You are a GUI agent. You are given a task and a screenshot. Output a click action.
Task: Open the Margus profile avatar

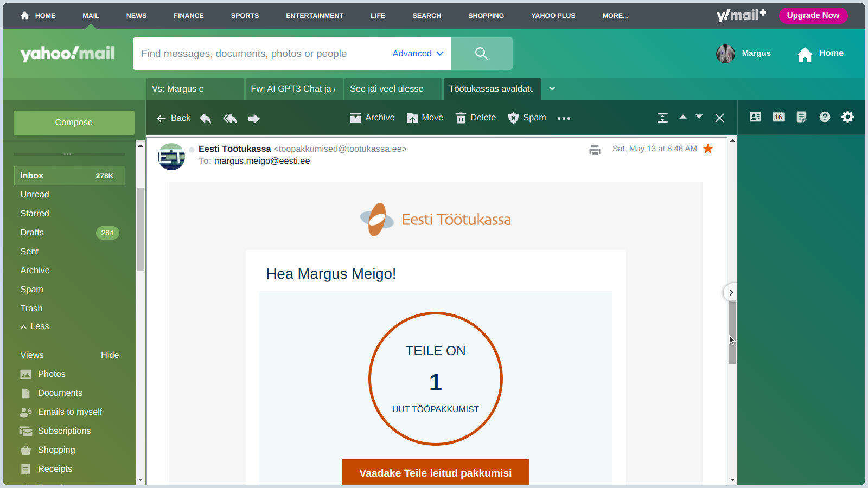pyautogui.click(x=725, y=54)
